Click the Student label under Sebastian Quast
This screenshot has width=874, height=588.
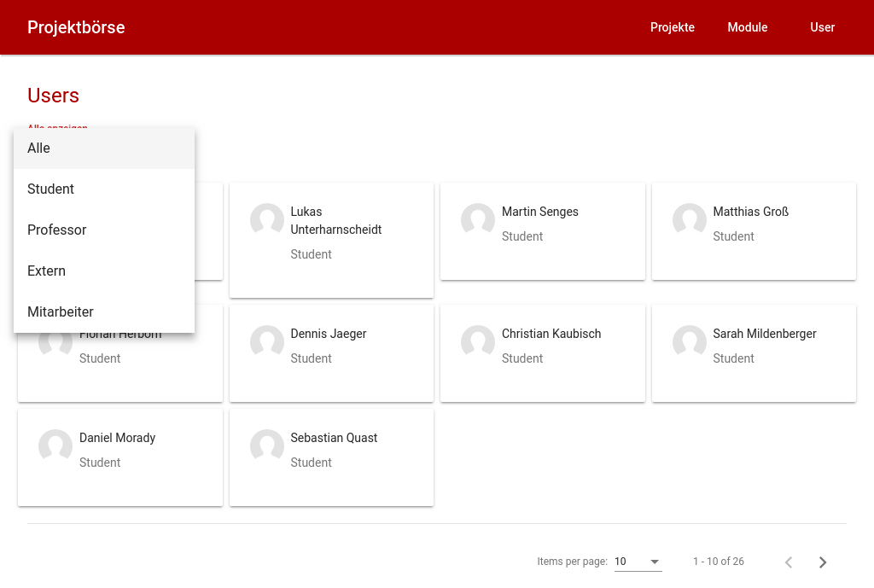(311, 463)
